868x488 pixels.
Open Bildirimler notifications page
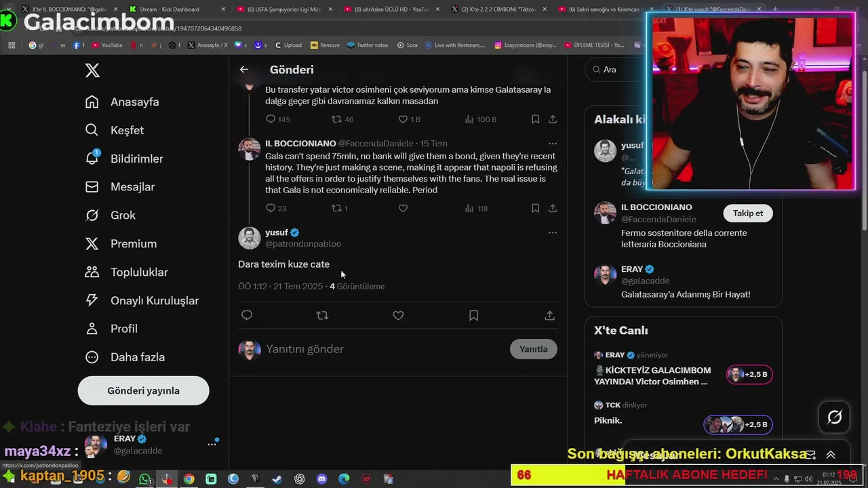pyautogui.click(x=124, y=159)
